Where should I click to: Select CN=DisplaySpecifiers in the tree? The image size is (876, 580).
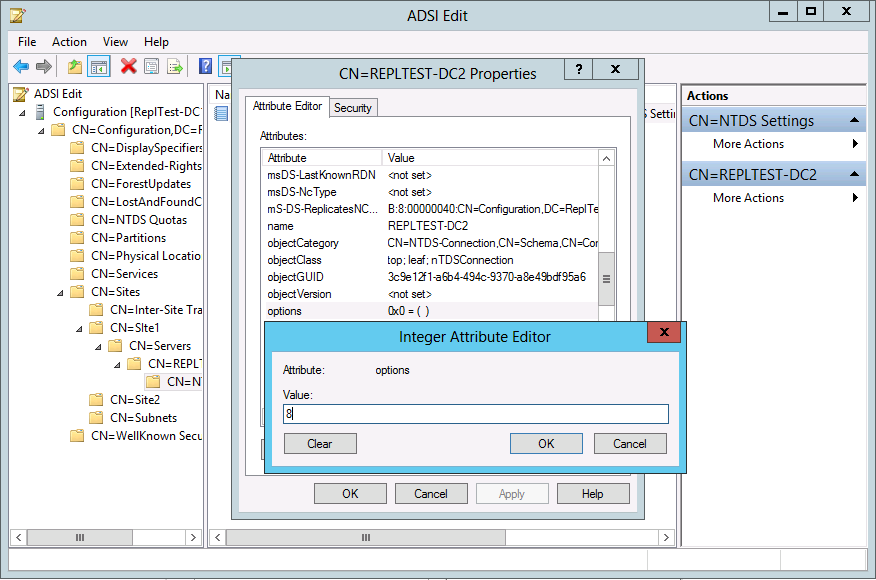tap(146, 148)
